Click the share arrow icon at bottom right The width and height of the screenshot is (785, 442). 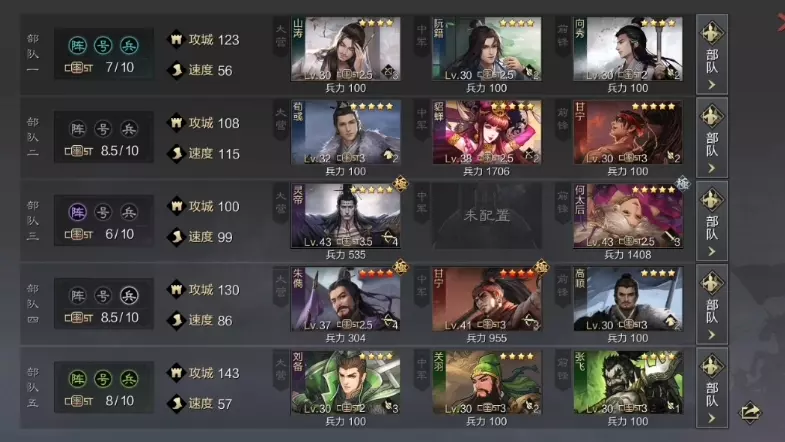[750, 412]
